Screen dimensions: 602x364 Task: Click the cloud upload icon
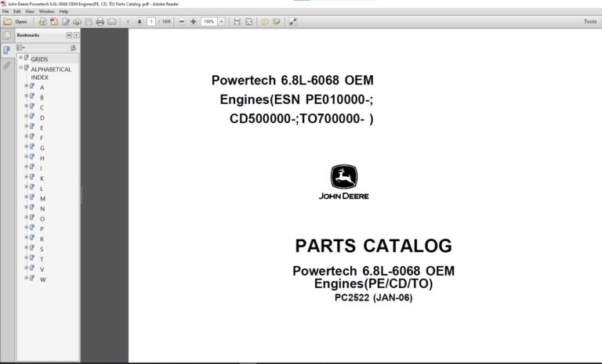[77, 22]
